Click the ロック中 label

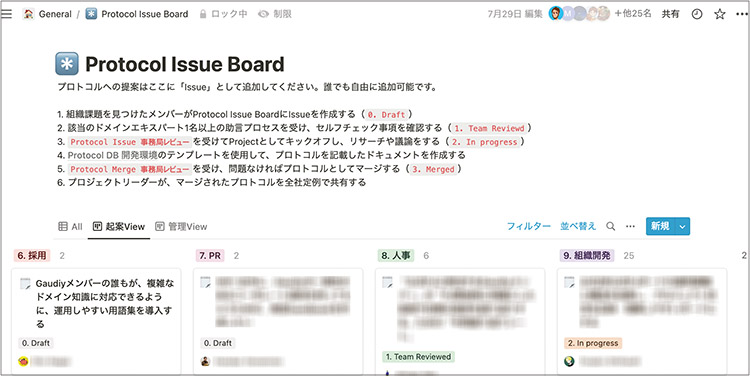click(x=229, y=14)
